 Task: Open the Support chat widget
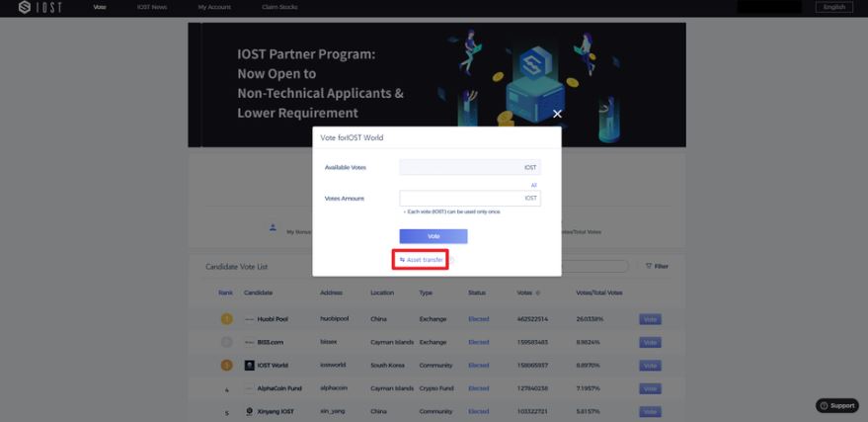837,405
